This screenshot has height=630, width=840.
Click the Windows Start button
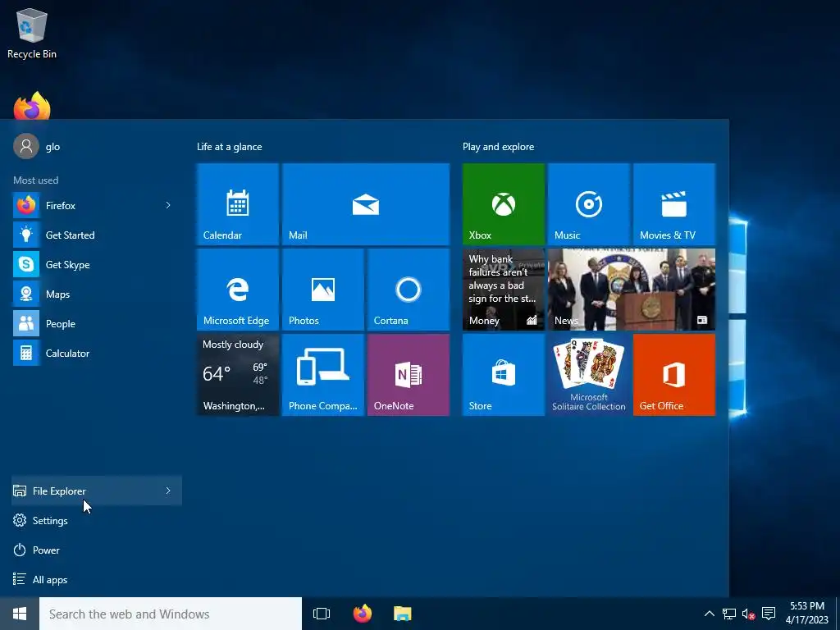(x=20, y=614)
